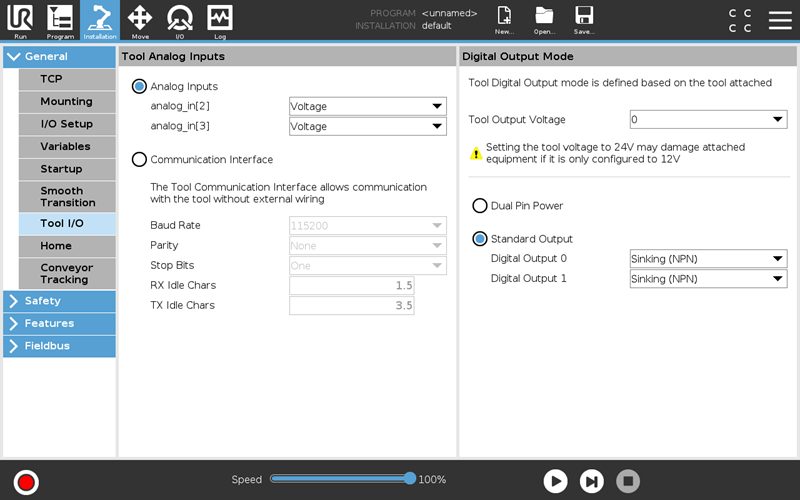Open the Program tab icon
The image size is (800, 500).
coord(60,19)
